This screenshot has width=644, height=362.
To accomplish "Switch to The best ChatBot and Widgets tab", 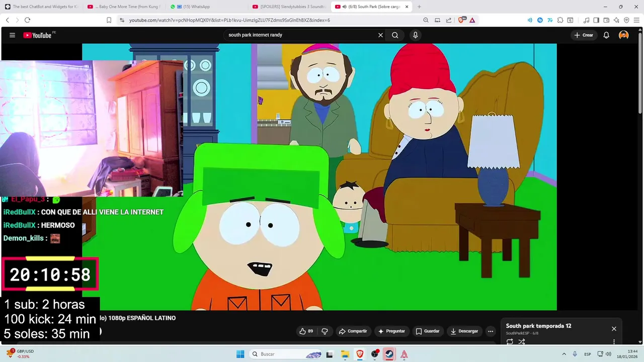I will (42, 7).
